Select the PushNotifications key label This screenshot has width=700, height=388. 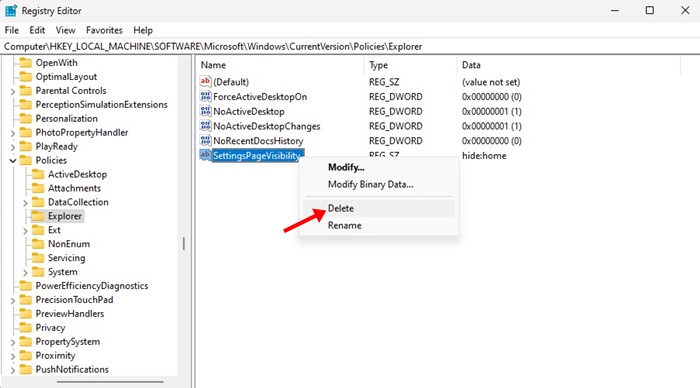72,369
